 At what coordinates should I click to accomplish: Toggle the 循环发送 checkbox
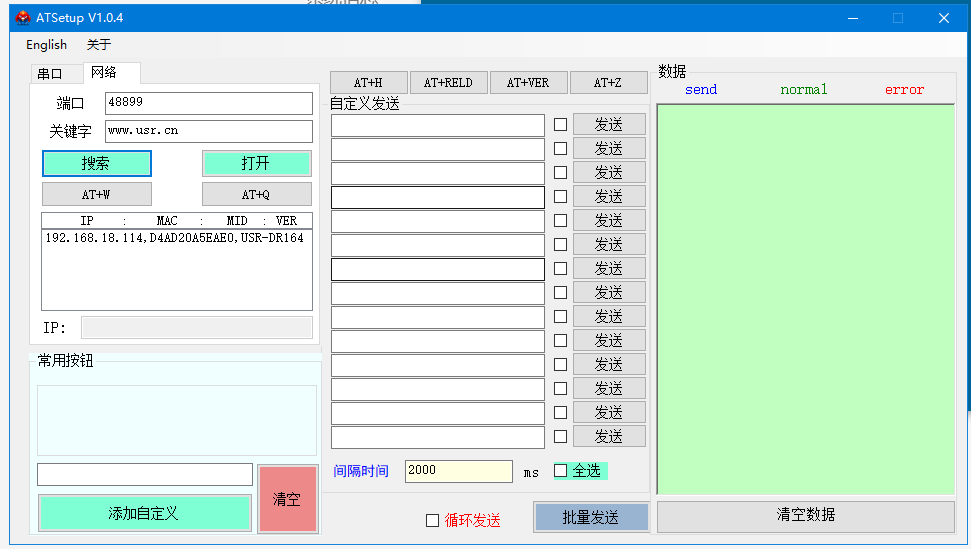432,520
